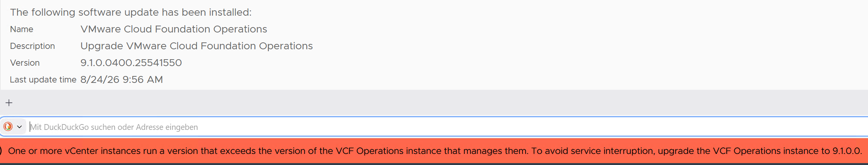Select the red vCenter version warning banner text
The width and height of the screenshot is (868, 165).
[435, 151]
